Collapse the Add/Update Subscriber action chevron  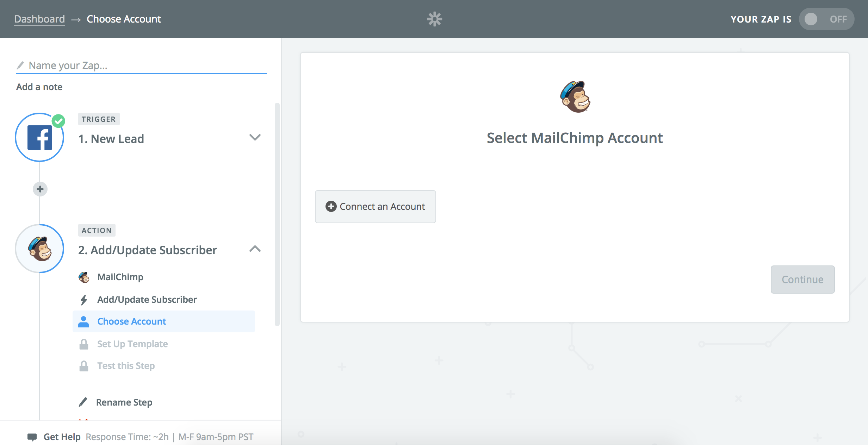click(255, 249)
